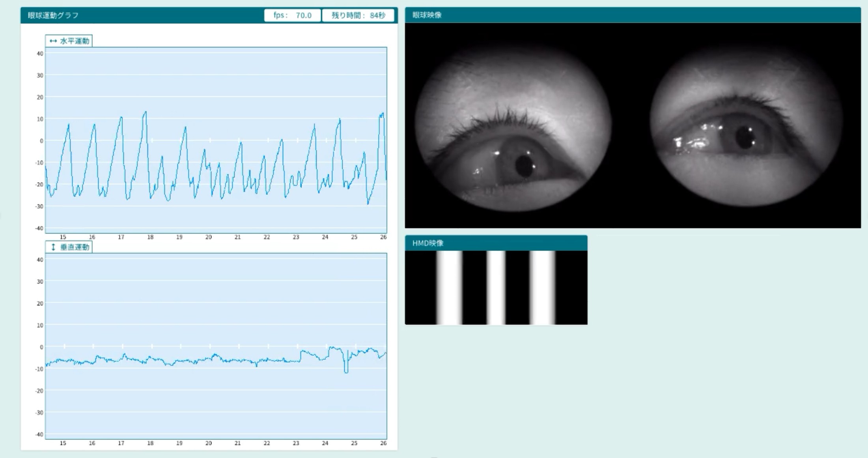Click the 40 label on horizontal graph's y-axis
This screenshot has width=868, height=458.
(x=40, y=54)
